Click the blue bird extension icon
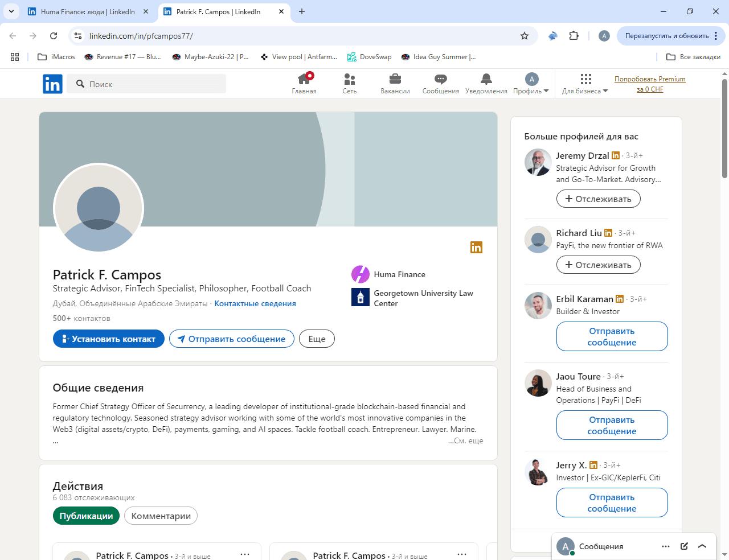729x560 pixels. 553,36
